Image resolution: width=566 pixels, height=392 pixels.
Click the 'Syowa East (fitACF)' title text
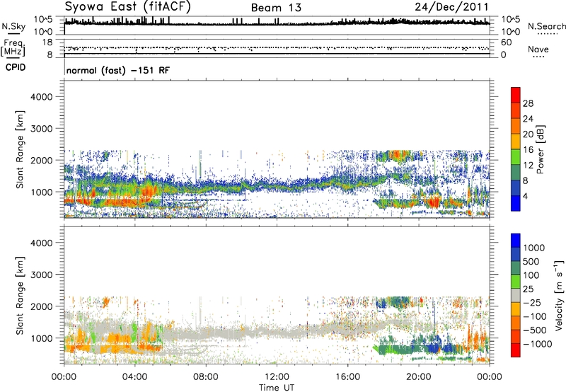coord(128,7)
